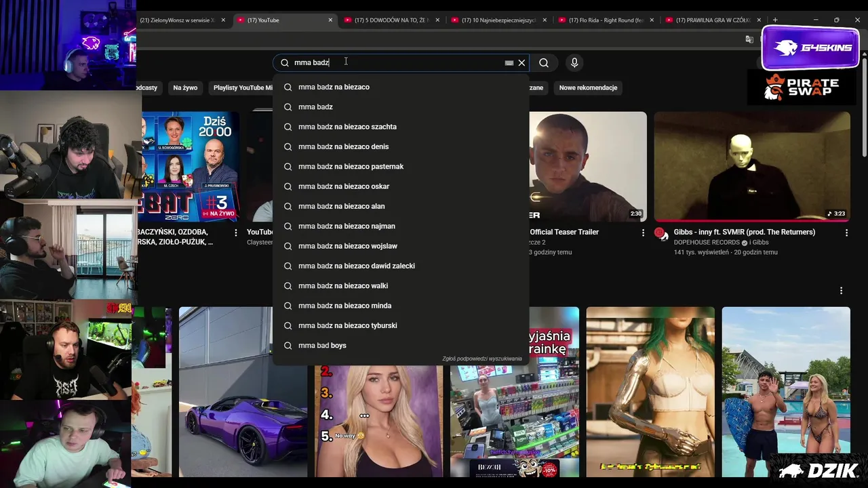Viewport: 868px width, 488px height.
Task: Close the '10 Najniebezpieczniejszych' tab
Action: [x=545, y=20]
